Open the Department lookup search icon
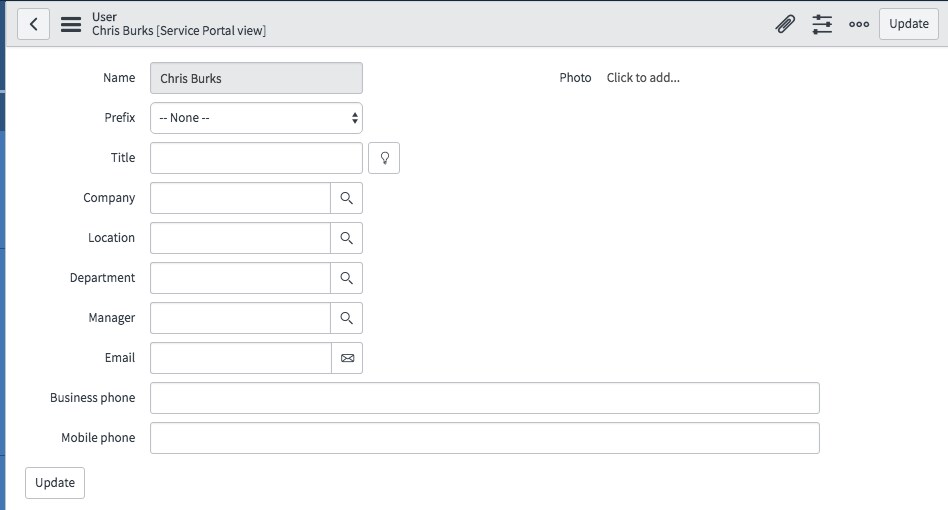The width and height of the screenshot is (948, 510). pyautogui.click(x=346, y=278)
